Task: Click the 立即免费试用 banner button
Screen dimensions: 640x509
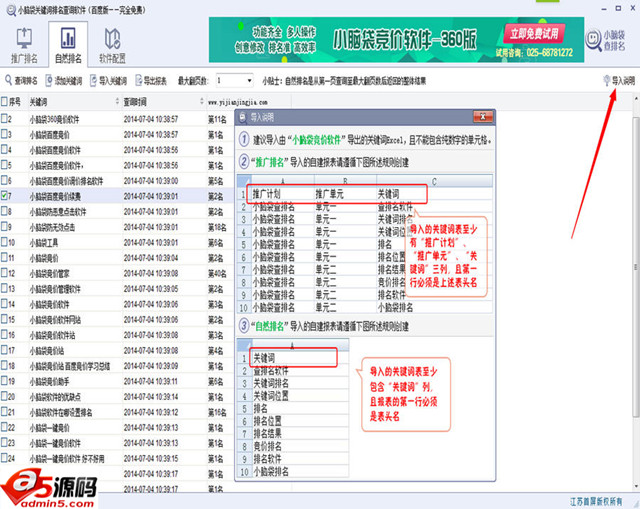Action: (534, 34)
